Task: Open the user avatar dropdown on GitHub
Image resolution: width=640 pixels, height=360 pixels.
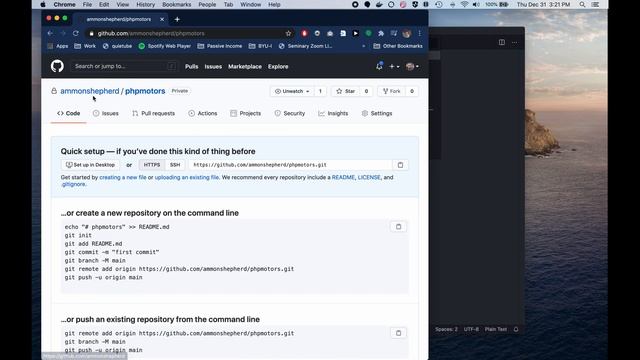Action: 412,66
